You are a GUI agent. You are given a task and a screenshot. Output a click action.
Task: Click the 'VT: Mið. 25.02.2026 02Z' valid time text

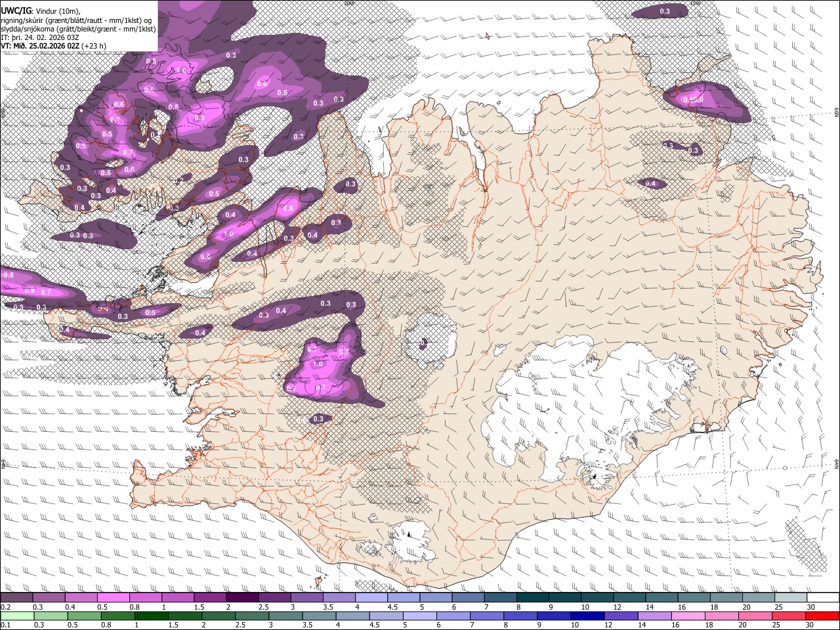pyautogui.click(x=40, y=46)
